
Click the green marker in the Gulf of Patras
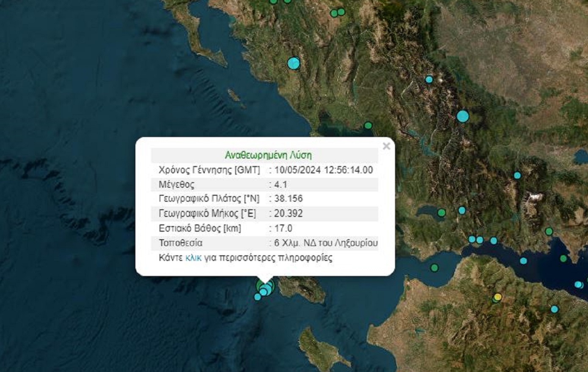pyautogui.click(x=434, y=268)
